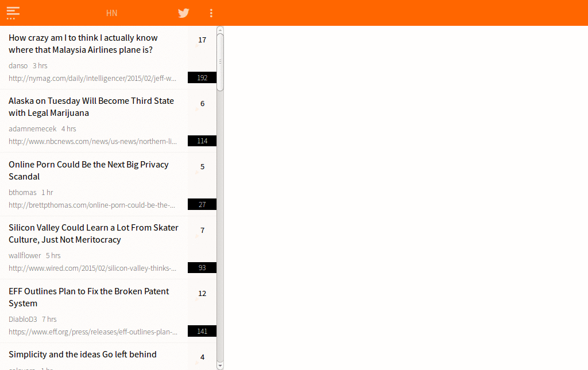The height and width of the screenshot is (370, 588).
Task: Click the score 5 on Privacy Scandal story
Action: click(x=203, y=167)
